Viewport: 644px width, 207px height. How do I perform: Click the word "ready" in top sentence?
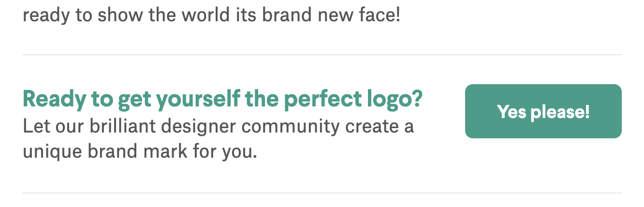46,16
